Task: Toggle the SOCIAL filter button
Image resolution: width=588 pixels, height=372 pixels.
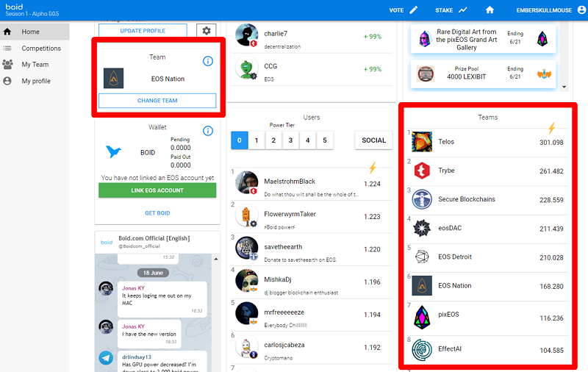Action: [x=373, y=140]
